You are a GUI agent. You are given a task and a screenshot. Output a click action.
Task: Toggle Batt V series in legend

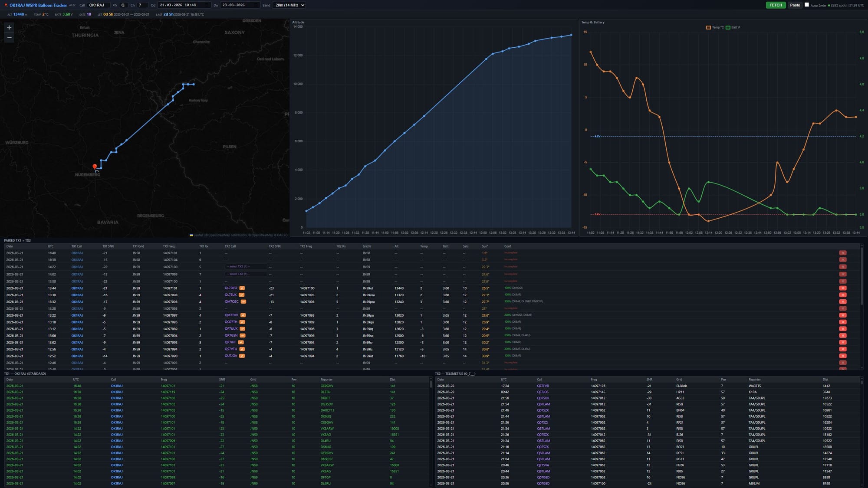(733, 27)
